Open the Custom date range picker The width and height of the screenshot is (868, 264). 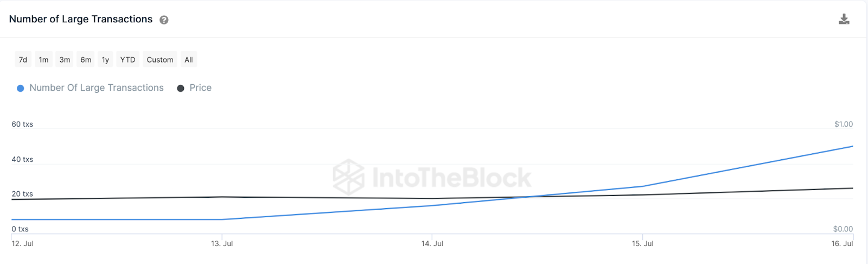click(160, 60)
